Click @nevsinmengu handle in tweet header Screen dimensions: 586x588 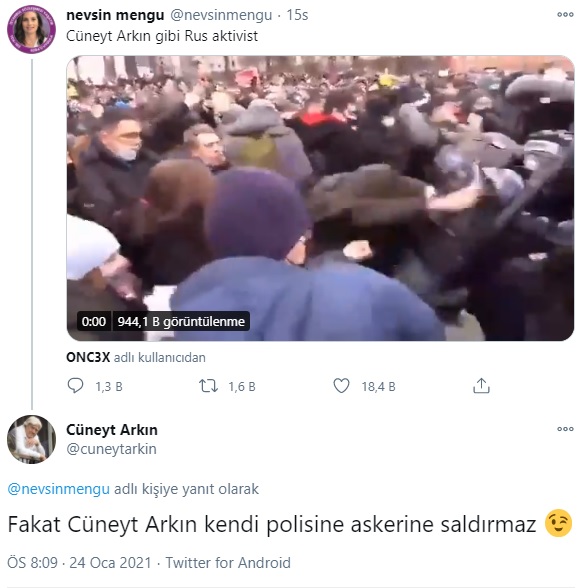click(221, 15)
